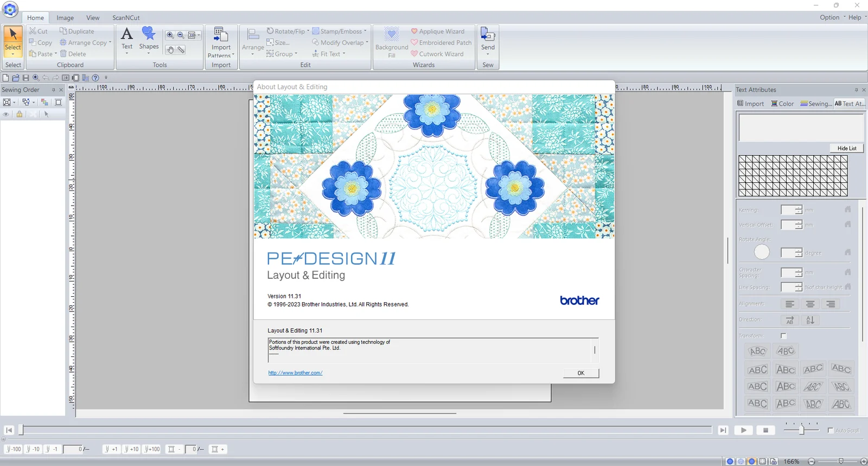Open the Fit Text dropdown
Viewport: 868px width, 466px height.
[344, 54]
